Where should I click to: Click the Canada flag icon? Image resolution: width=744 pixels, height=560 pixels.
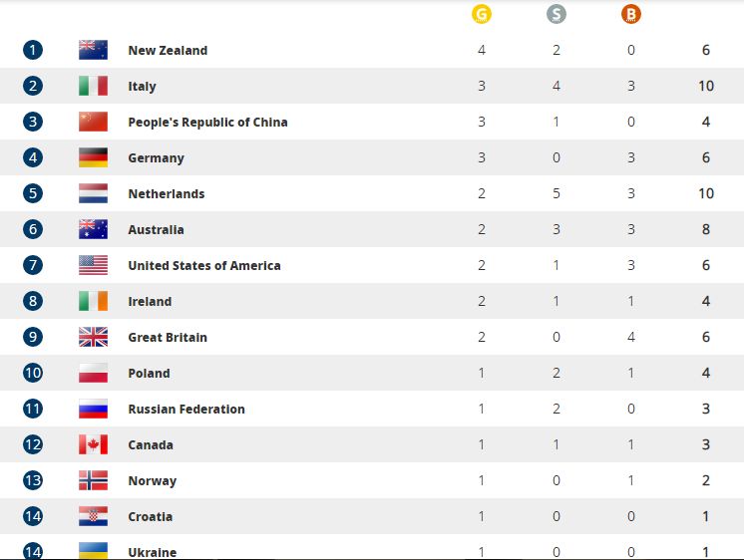pos(93,444)
